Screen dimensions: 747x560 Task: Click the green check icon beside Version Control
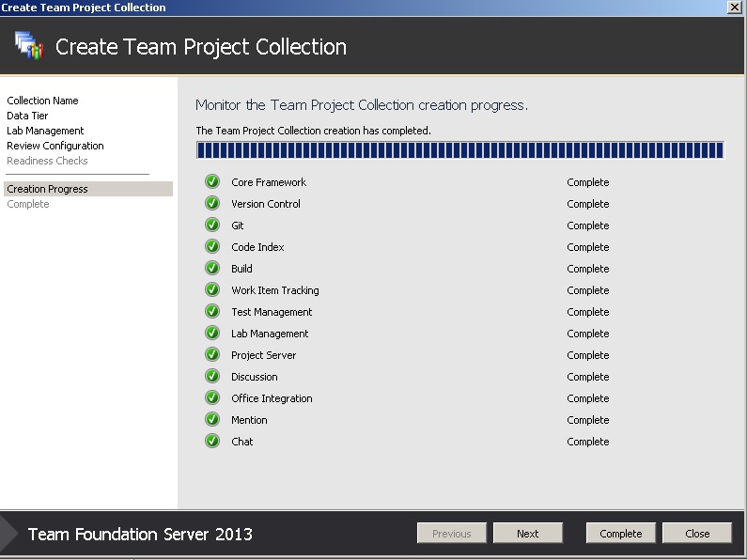212,203
